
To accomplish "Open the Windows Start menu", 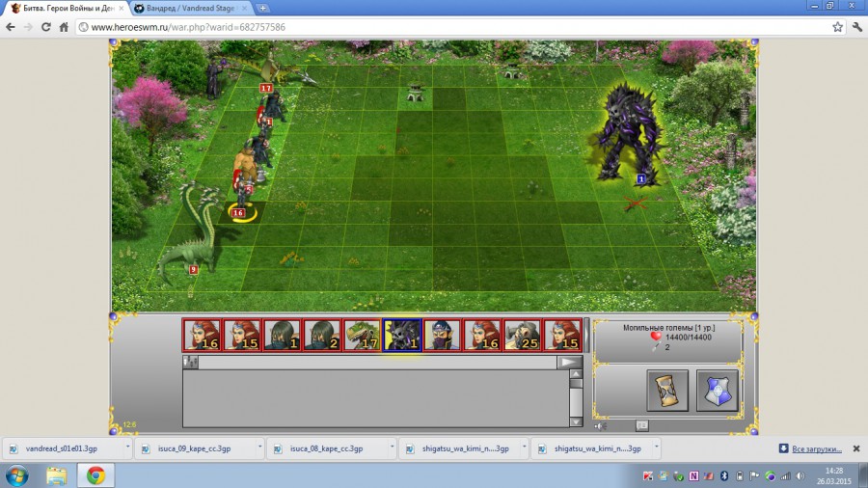I will click(16, 475).
